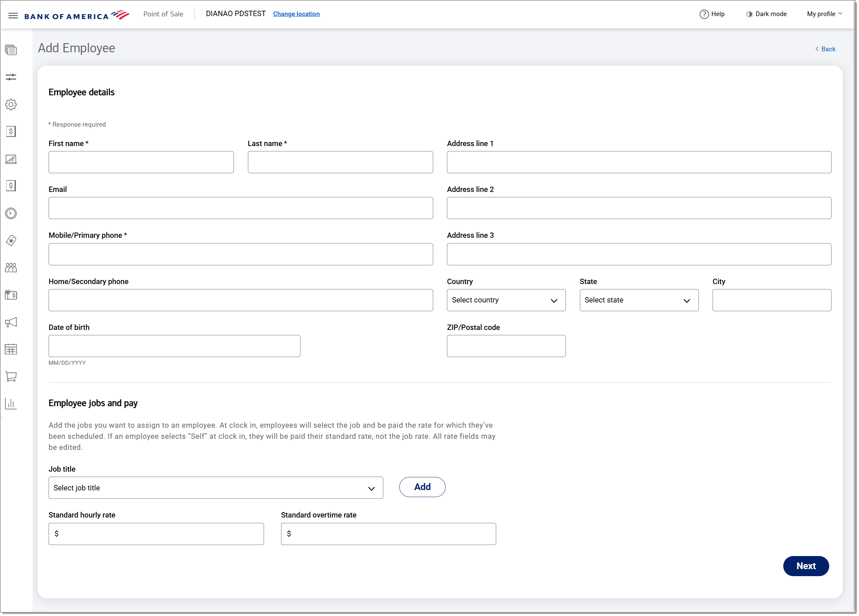Expand the Select job title dropdown
Image resolution: width=859 pixels, height=616 pixels.
[x=215, y=488]
